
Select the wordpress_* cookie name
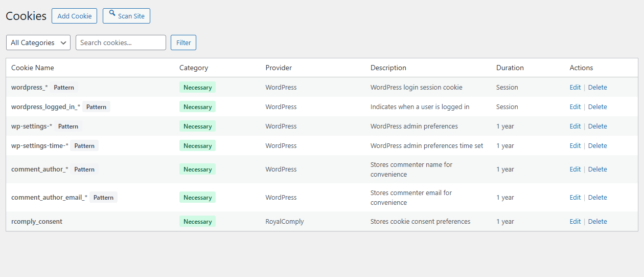point(30,87)
